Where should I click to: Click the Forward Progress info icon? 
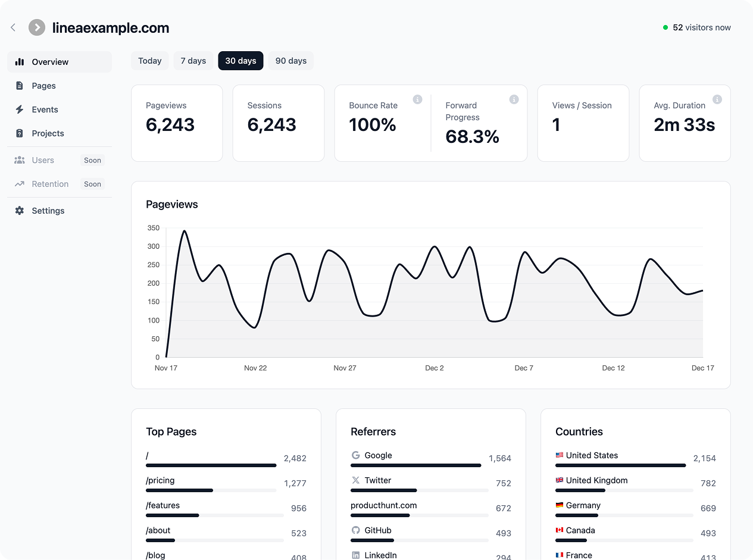coord(514,99)
